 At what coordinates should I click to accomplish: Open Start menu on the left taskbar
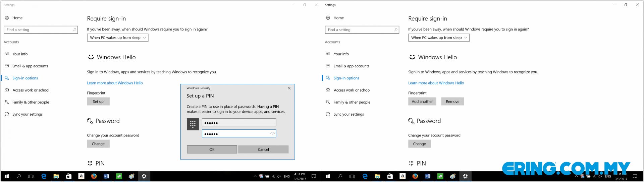click(6, 176)
